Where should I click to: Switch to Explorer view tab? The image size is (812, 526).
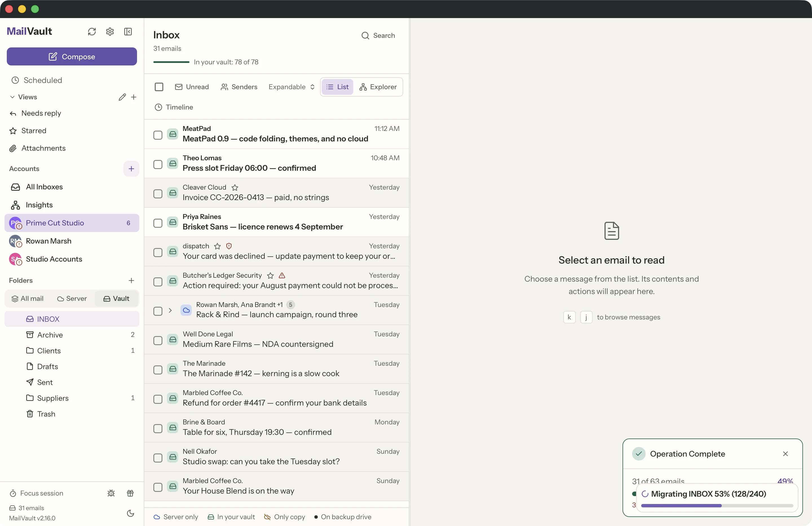tap(378, 87)
